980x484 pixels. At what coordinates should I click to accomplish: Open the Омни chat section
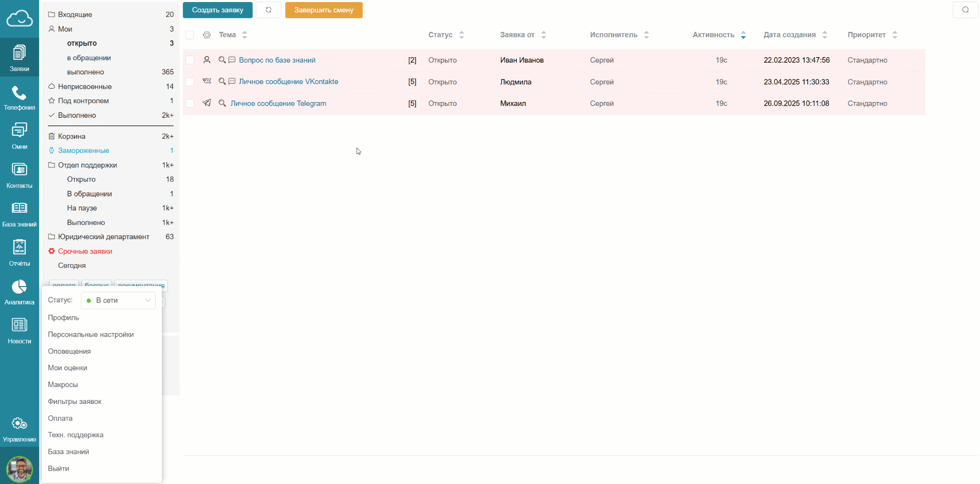click(19, 136)
